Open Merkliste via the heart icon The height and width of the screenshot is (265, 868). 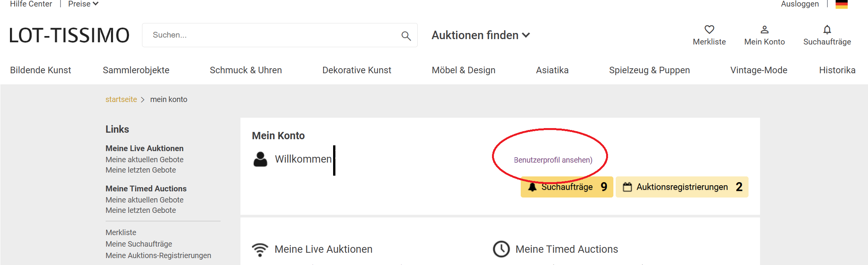coord(709,30)
